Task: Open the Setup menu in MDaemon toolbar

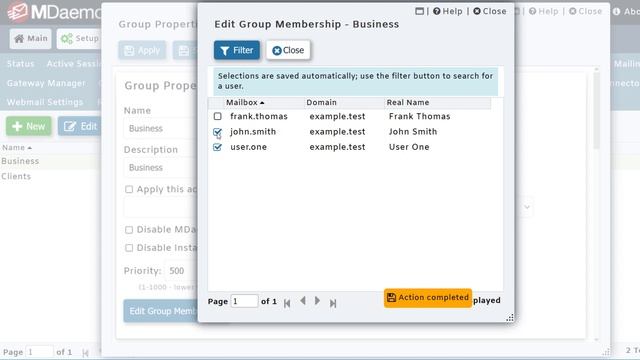Action: point(79,38)
